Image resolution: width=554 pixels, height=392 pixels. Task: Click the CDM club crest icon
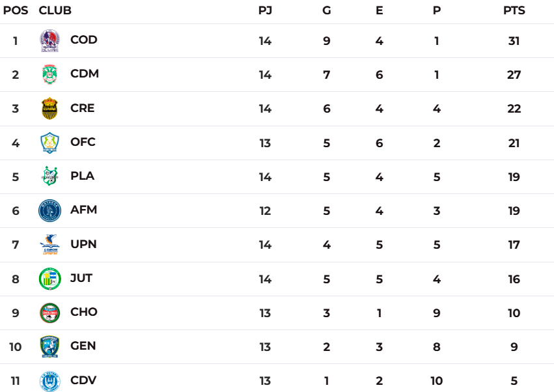(x=49, y=74)
